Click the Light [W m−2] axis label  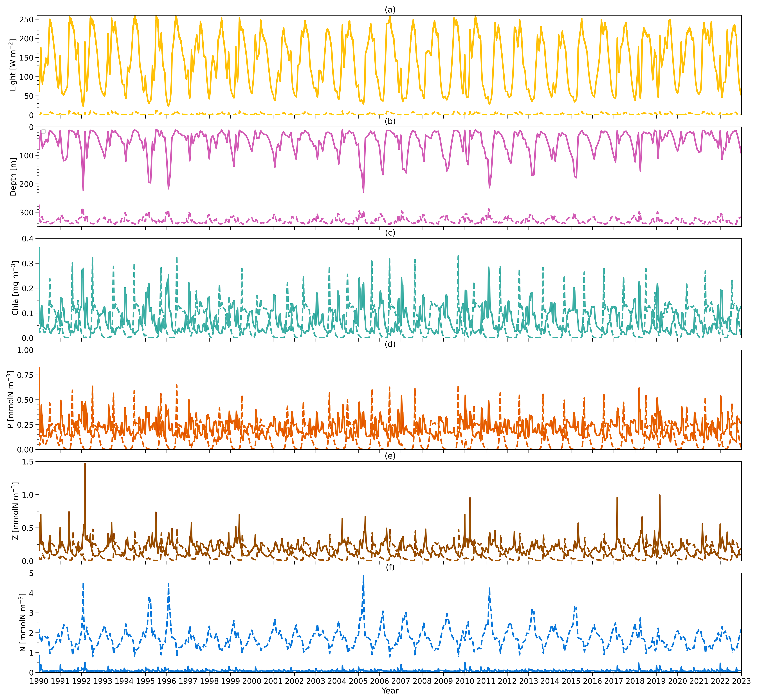13,65
